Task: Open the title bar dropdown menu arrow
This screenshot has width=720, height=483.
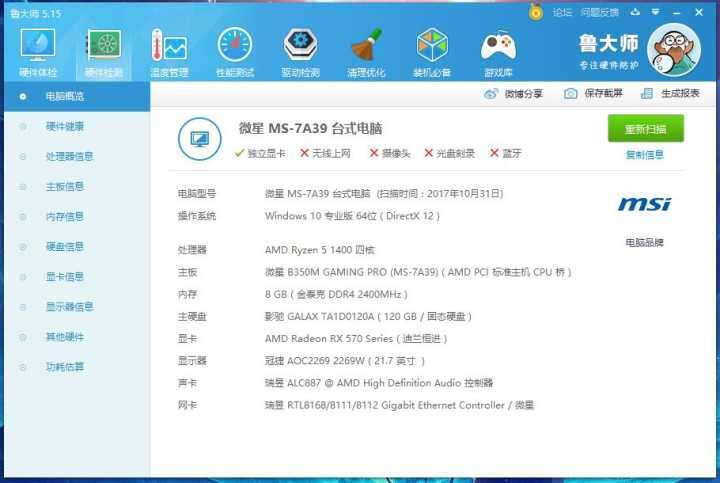Action: pos(655,12)
